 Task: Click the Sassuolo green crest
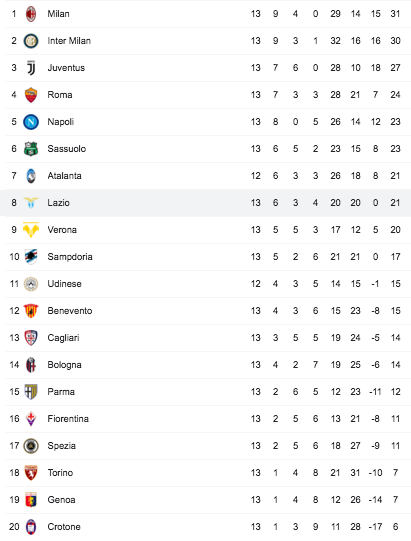31,149
